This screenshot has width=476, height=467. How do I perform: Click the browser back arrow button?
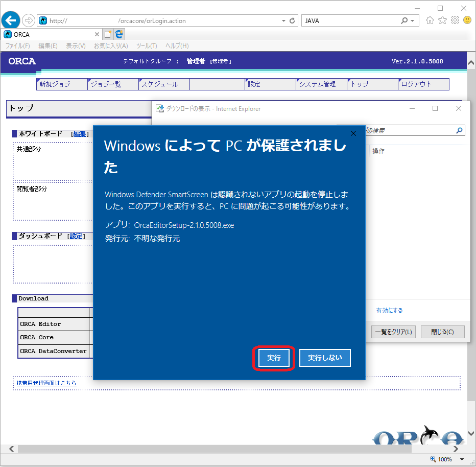click(11, 20)
